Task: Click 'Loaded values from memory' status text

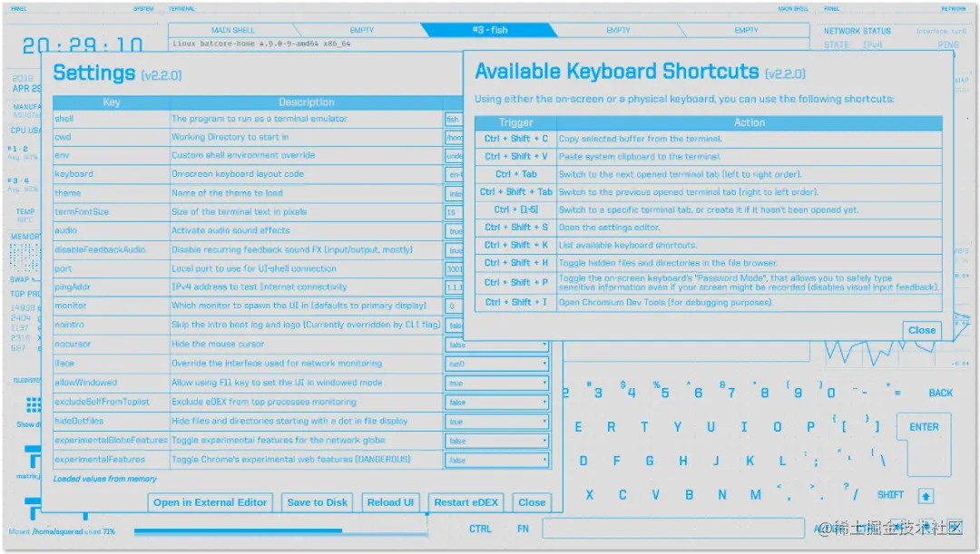Action: pos(105,479)
